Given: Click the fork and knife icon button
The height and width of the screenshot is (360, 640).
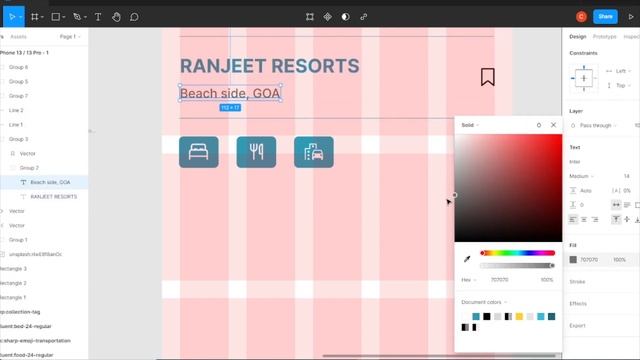Looking at the screenshot, I should coord(256,152).
